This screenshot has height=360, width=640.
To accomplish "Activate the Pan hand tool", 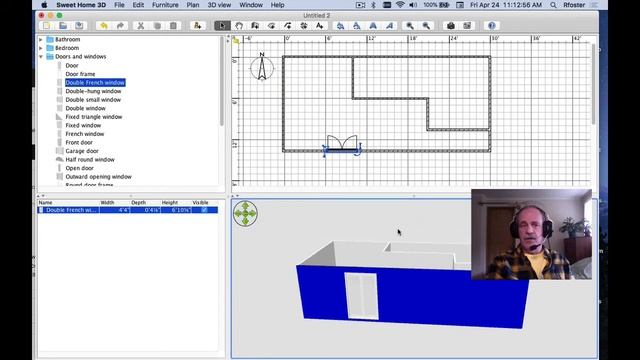I will [x=239, y=26].
